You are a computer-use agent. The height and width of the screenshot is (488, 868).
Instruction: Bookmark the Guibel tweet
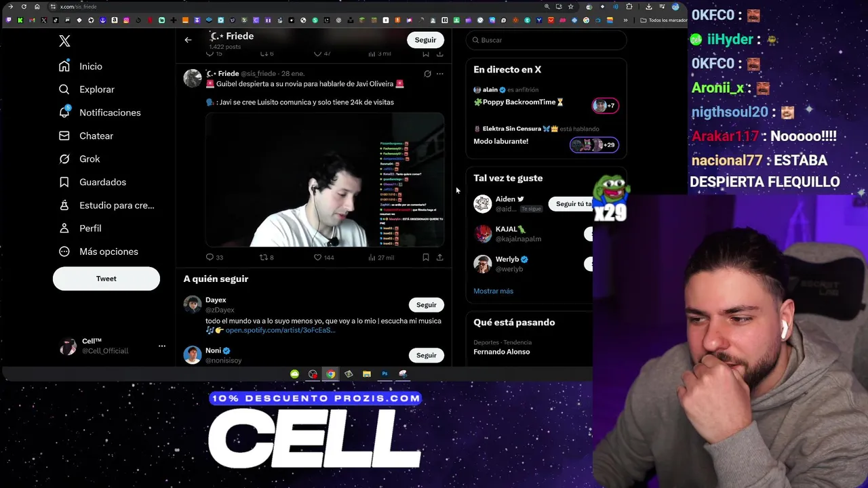pyautogui.click(x=426, y=258)
